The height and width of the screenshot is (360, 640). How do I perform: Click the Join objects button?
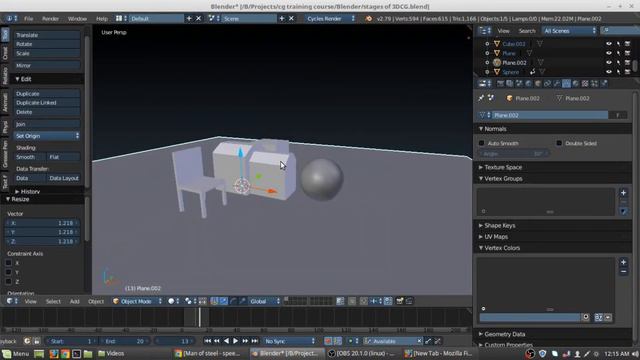[x=47, y=124]
